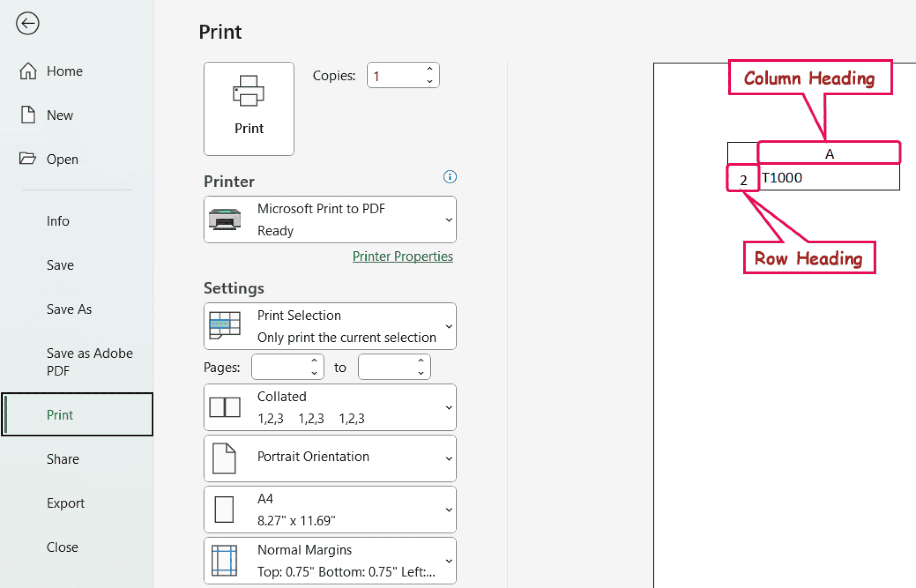Image resolution: width=916 pixels, height=588 pixels.
Task: Expand the Collated settings dropdown
Action: pyautogui.click(x=449, y=406)
